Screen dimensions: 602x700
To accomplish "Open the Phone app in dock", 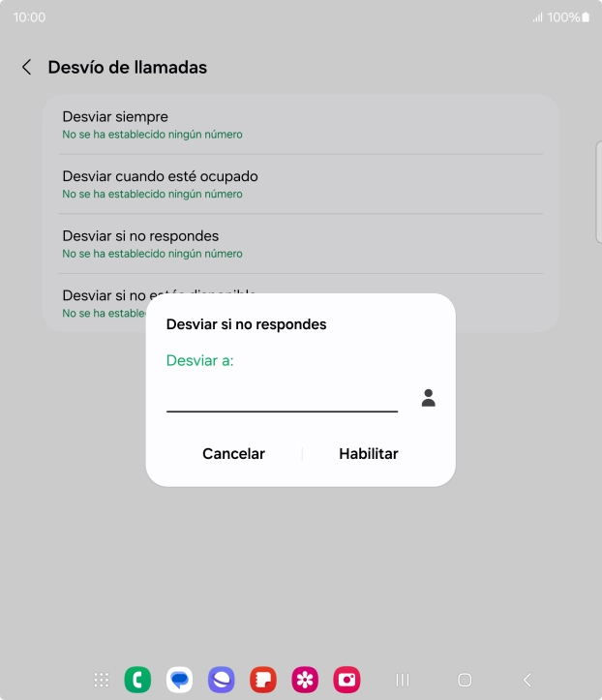I will tap(137, 680).
